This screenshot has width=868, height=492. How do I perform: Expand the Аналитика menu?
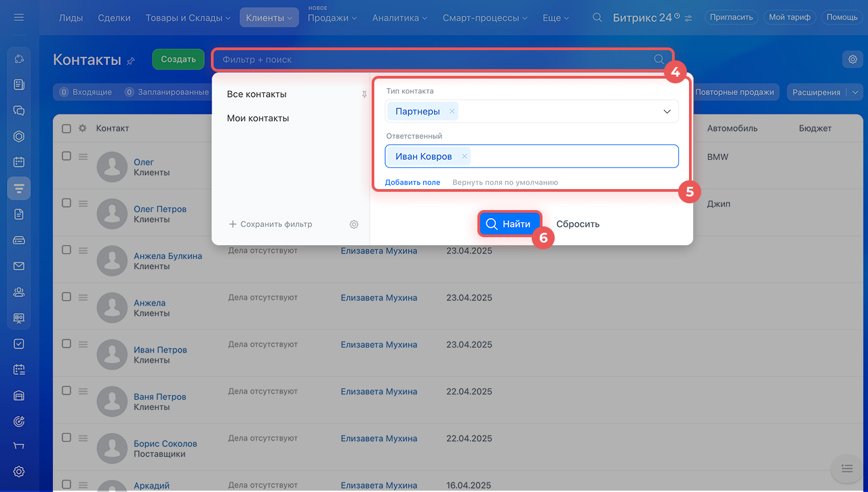[399, 18]
